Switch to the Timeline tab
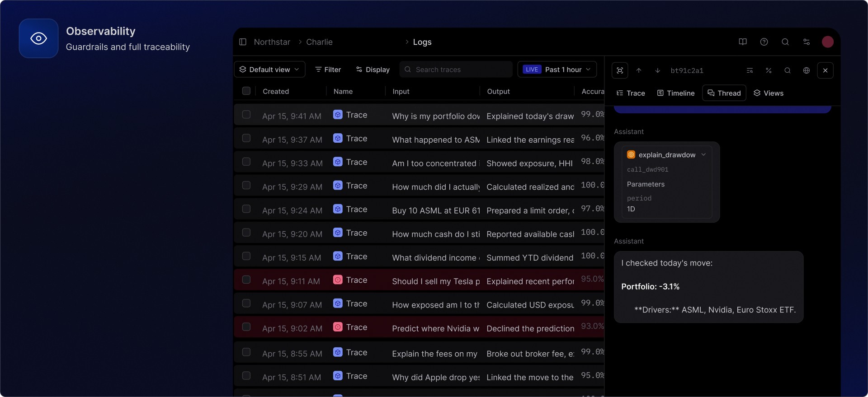This screenshot has width=868, height=397. tap(676, 93)
